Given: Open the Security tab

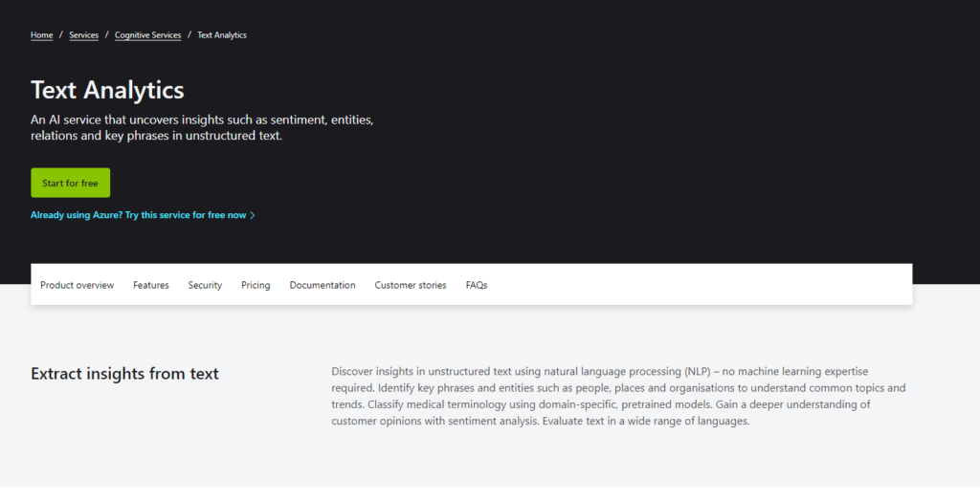Looking at the screenshot, I should 205,285.
